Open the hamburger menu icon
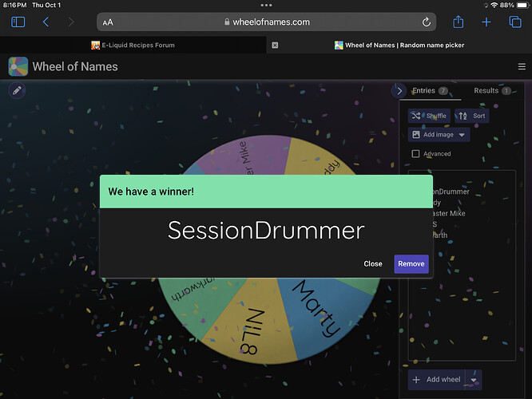The width and height of the screenshot is (532, 399). tap(522, 66)
